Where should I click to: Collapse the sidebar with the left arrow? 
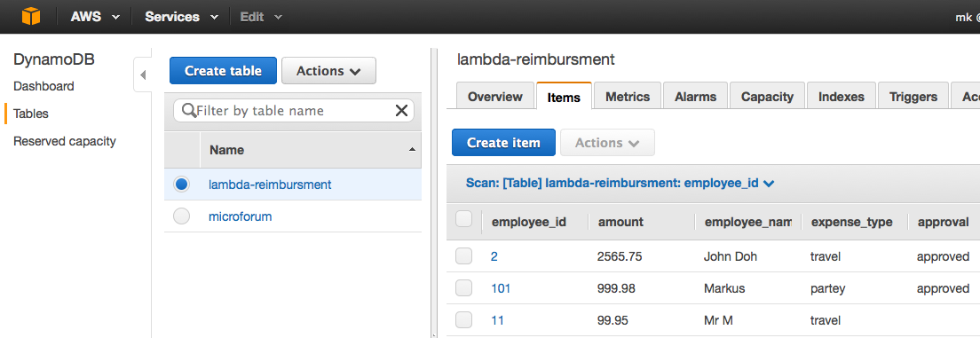(x=143, y=75)
